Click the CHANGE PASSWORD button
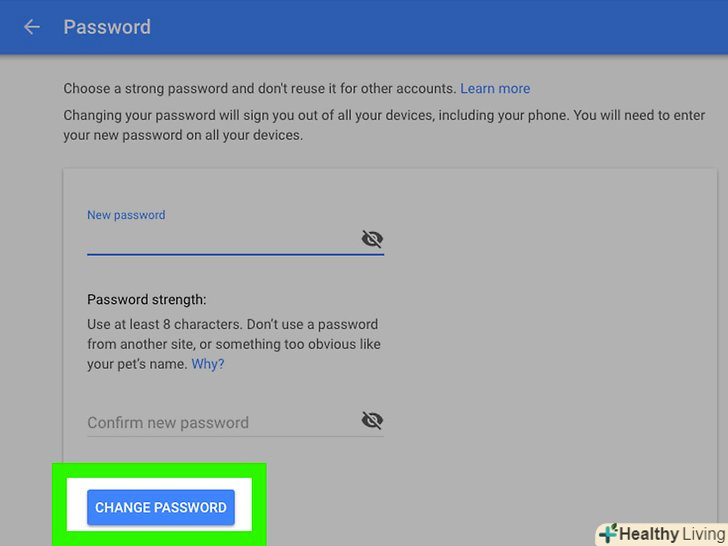This screenshot has width=728, height=546. pos(160,507)
